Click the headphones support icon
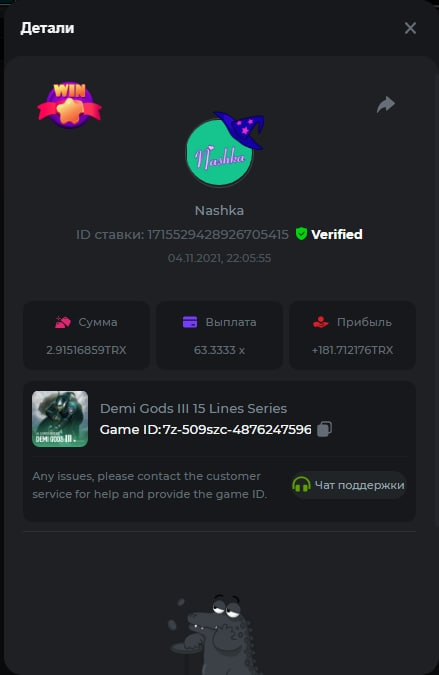The width and height of the screenshot is (439, 675). [301, 485]
